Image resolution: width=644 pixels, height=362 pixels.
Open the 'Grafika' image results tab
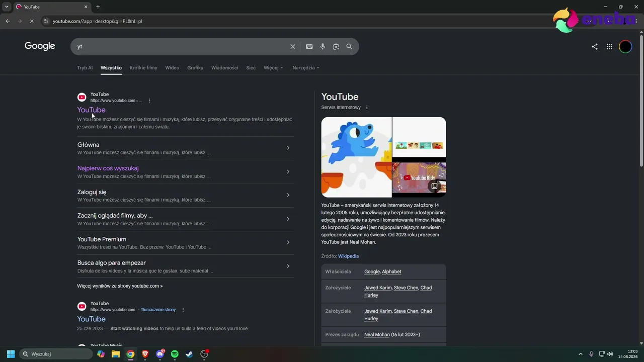[195, 68]
